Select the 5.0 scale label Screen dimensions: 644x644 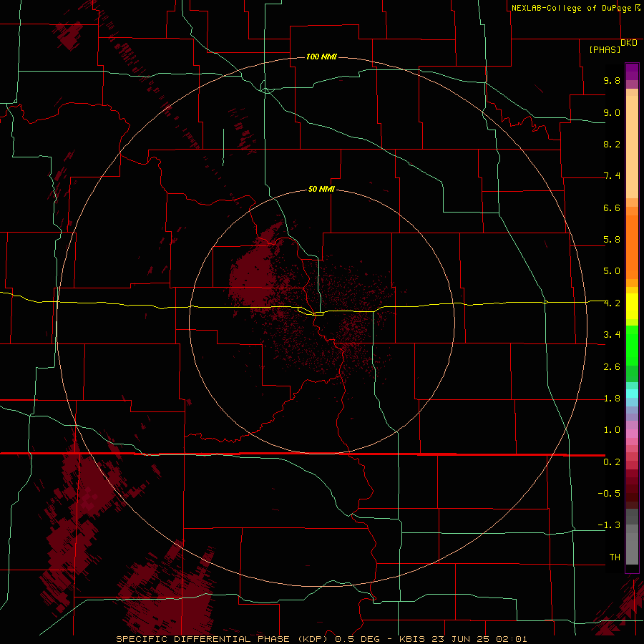click(x=612, y=271)
